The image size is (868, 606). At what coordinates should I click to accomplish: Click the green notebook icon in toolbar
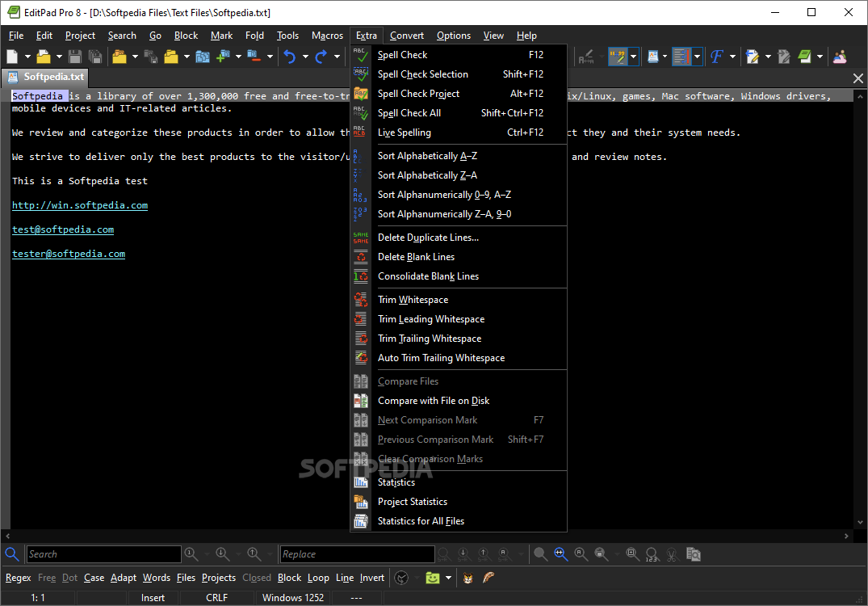[x=804, y=57]
